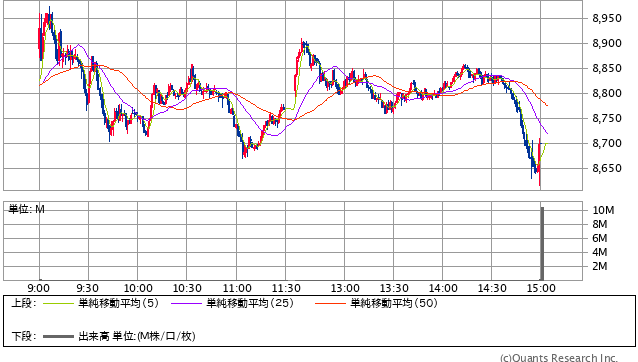Click the 8,700 price axis label
Viewport: 638px width, 362px height.
point(607,143)
